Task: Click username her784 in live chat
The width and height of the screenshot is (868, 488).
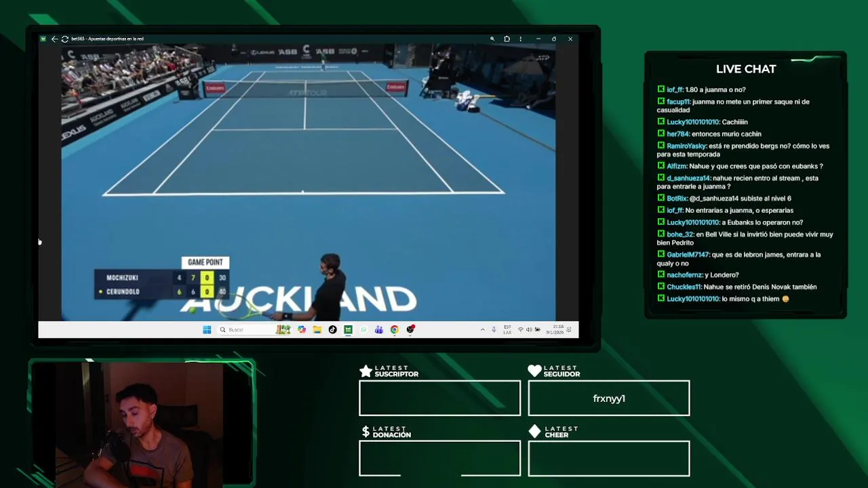Action: click(x=678, y=134)
